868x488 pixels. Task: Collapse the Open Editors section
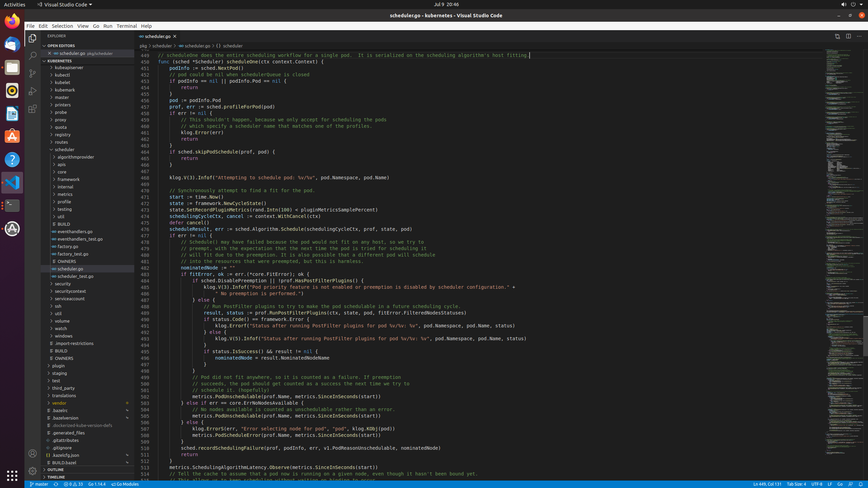pos(87,46)
